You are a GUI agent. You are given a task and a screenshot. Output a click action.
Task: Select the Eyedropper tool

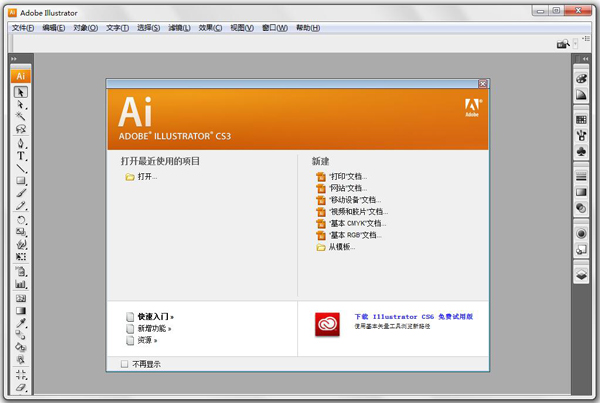(21, 323)
